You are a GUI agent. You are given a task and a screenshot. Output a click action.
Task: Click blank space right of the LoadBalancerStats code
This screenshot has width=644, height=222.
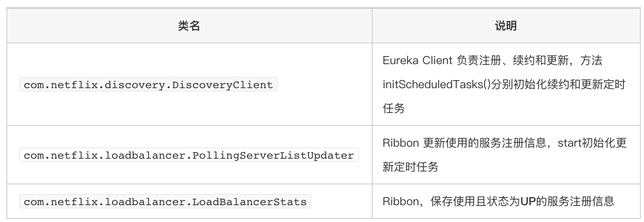pos(341,202)
